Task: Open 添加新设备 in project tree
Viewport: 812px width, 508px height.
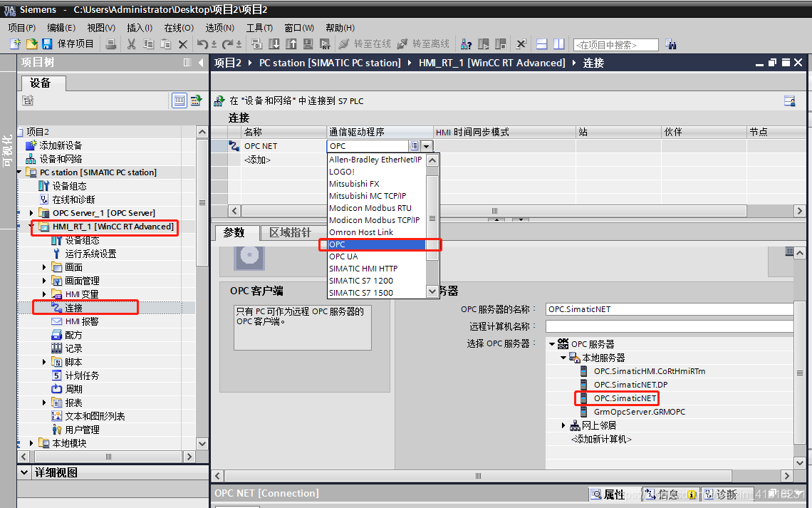Action: tap(61, 145)
